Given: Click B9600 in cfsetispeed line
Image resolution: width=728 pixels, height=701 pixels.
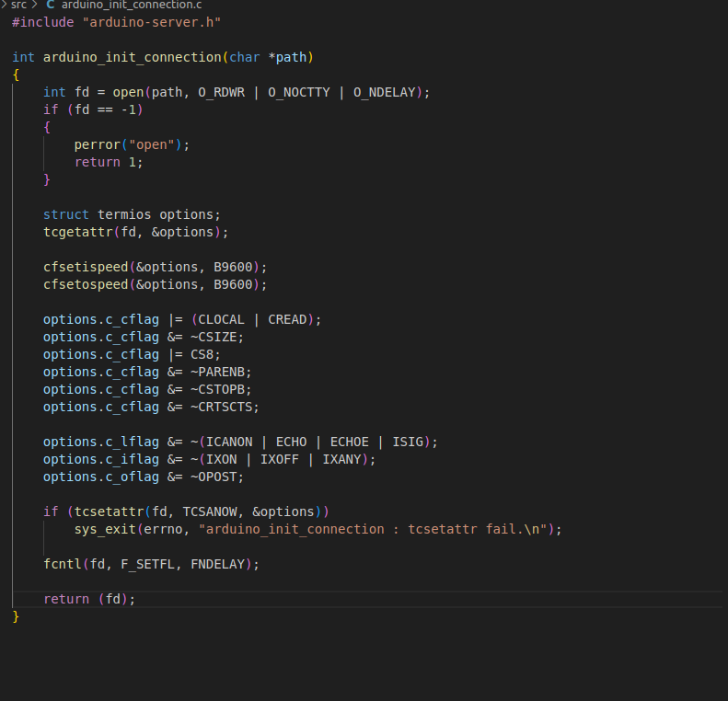Looking at the screenshot, I should coord(233,267).
